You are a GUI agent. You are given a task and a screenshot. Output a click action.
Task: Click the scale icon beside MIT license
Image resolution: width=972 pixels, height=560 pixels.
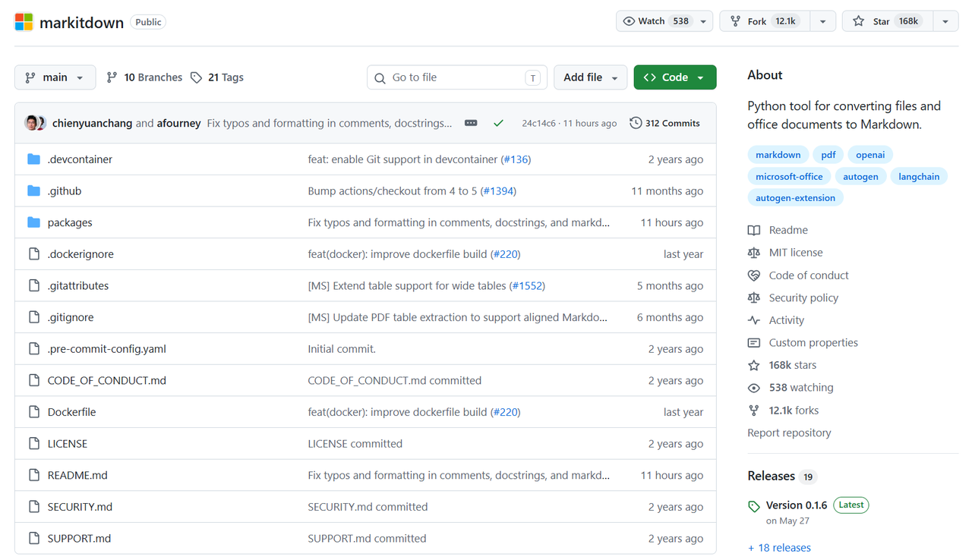click(x=754, y=253)
